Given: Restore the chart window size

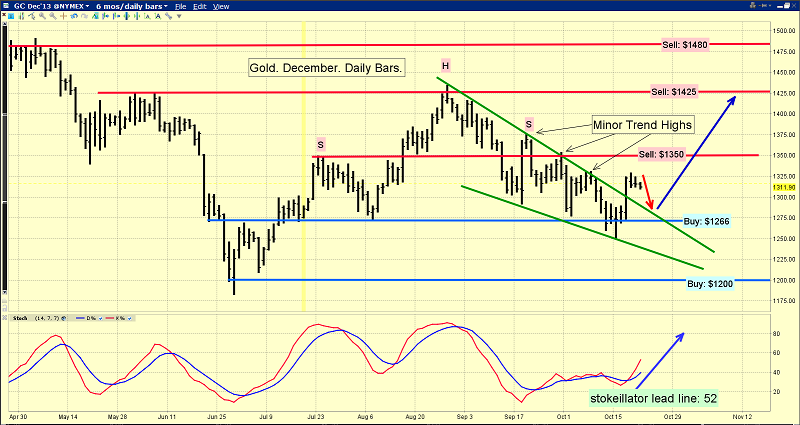Looking at the screenshot, I should click(786, 6).
